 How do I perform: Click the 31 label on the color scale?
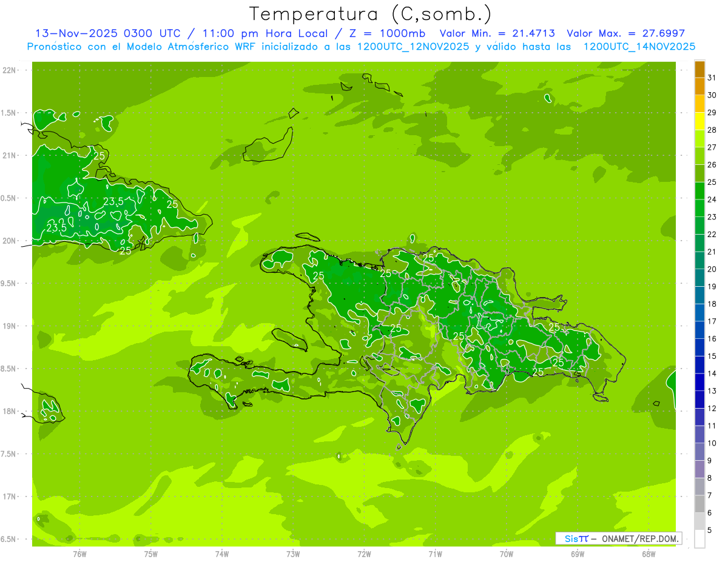(x=712, y=78)
